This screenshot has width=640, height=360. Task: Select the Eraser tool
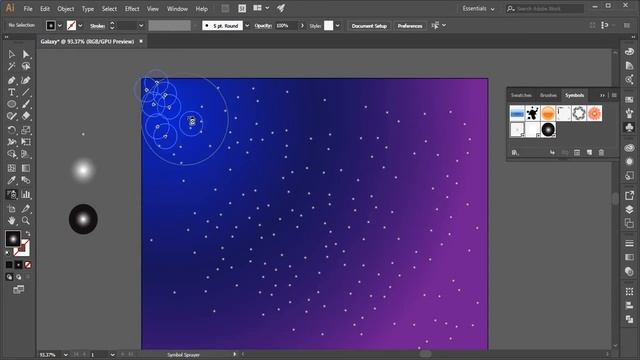[26, 116]
